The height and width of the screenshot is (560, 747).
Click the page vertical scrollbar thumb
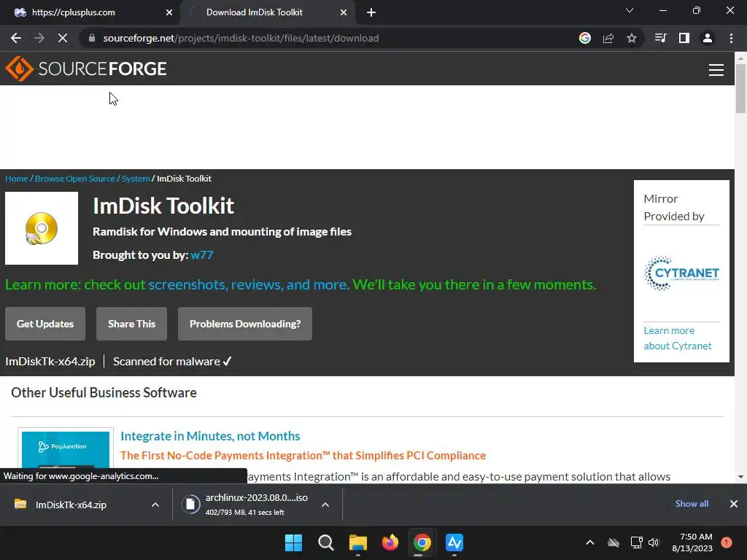tap(740, 88)
